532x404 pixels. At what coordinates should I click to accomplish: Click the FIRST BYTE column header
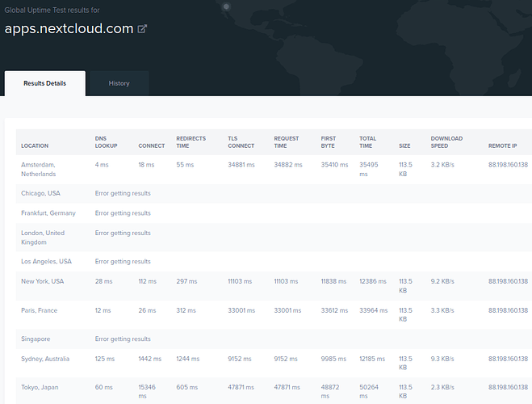[x=329, y=142]
